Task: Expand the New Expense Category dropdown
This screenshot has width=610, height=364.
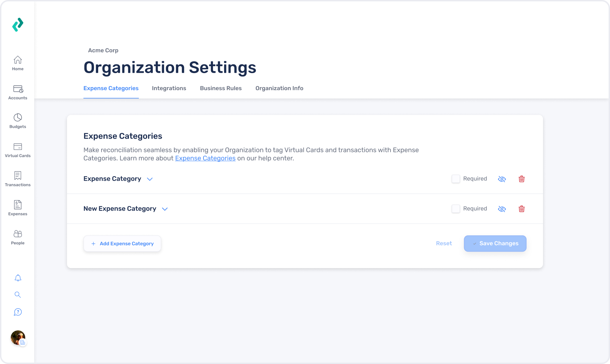Action: (164, 209)
